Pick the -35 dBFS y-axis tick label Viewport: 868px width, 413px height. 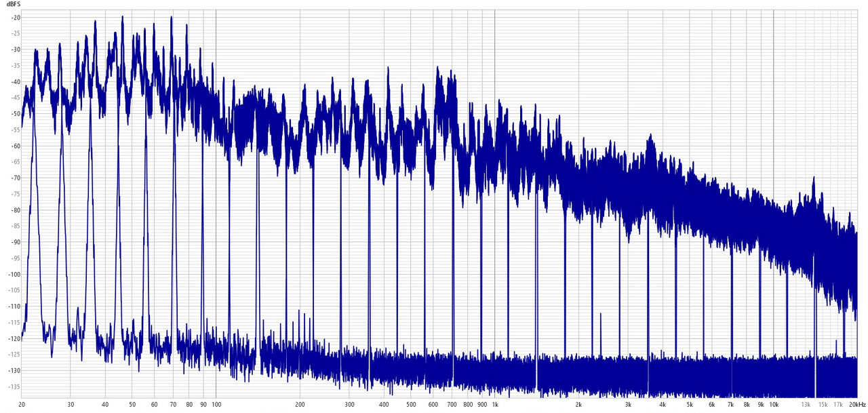pos(16,66)
